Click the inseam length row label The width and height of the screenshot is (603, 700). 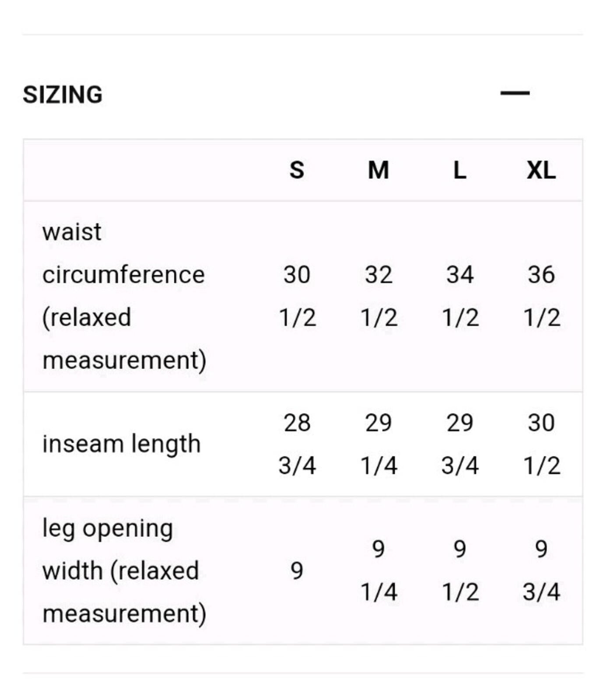click(122, 444)
